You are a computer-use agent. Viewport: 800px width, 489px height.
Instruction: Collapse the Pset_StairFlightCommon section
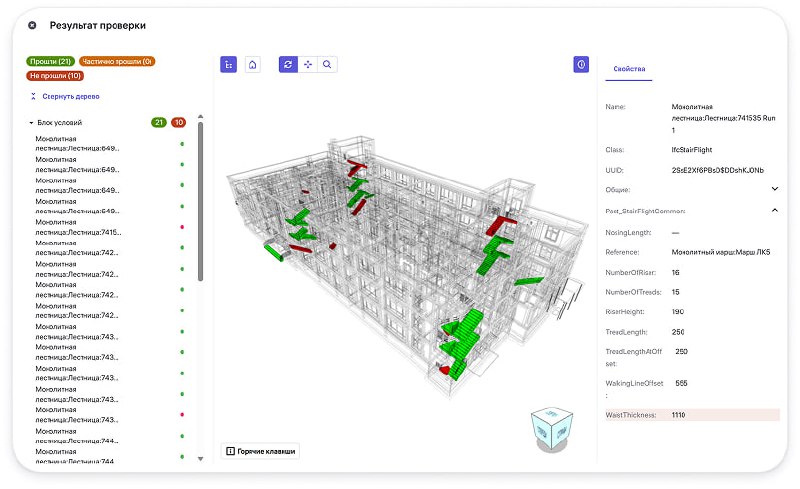coord(774,211)
